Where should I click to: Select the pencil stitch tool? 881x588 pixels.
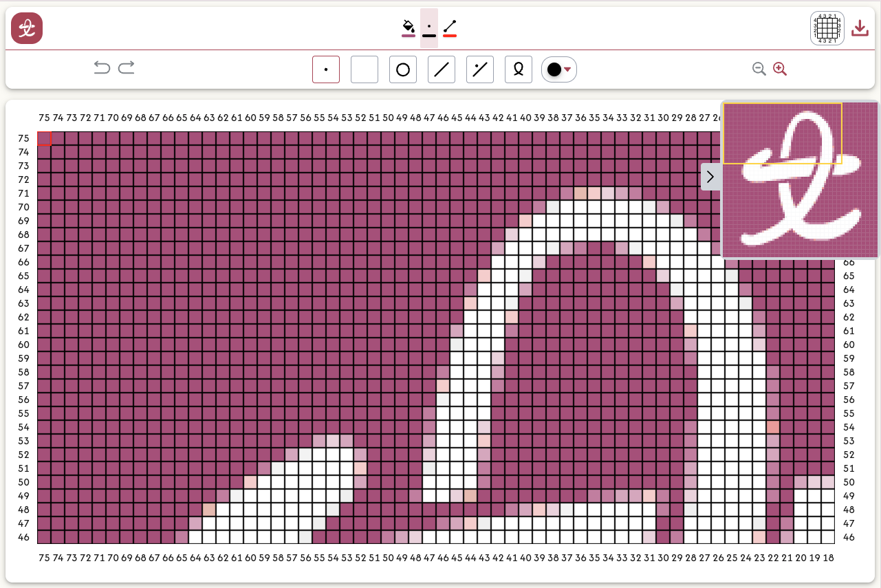coord(325,69)
